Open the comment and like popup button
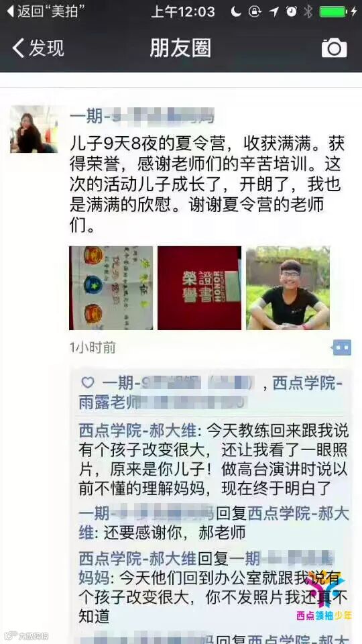The height and width of the screenshot is (644, 362). (x=341, y=347)
